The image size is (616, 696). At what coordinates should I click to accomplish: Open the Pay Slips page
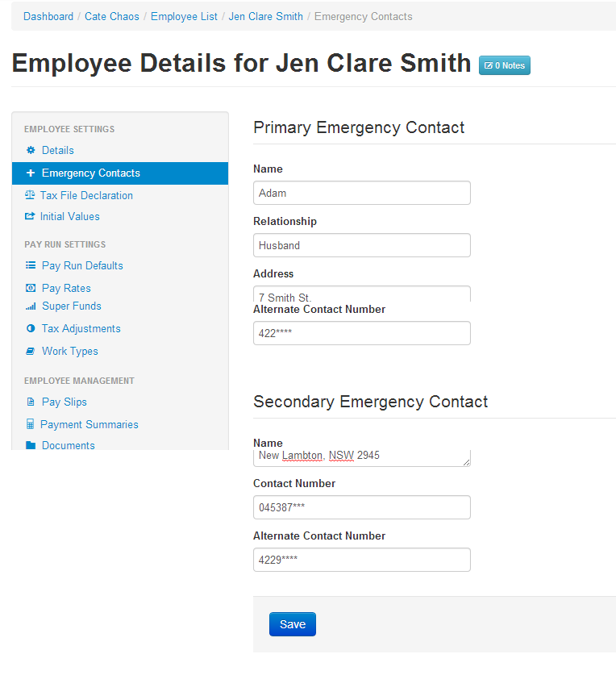pyautogui.click(x=64, y=402)
